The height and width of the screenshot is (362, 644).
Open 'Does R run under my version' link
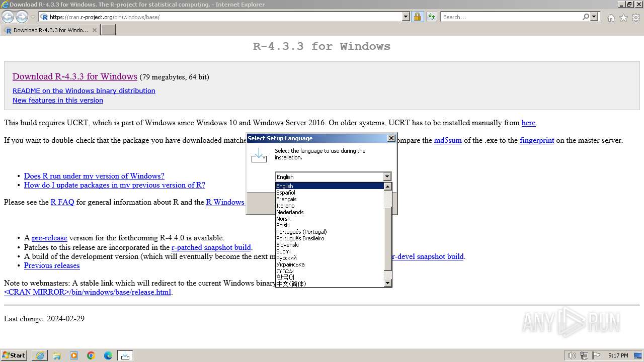pyautogui.click(x=94, y=176)
